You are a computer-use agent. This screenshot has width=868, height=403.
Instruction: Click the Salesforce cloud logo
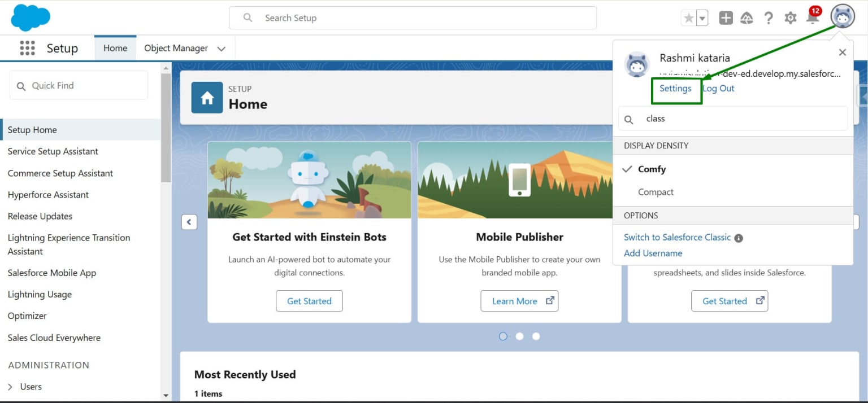click(x=31, y=17)
